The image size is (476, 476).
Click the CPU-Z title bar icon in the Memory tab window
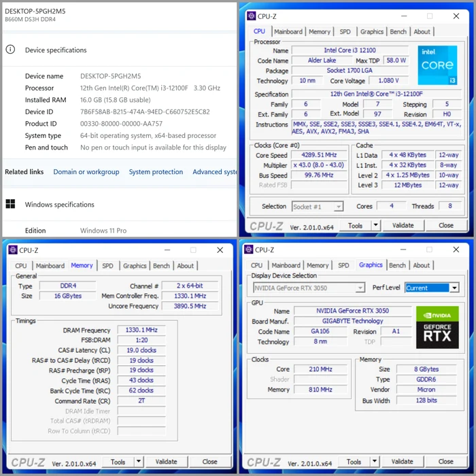(12, 250)
